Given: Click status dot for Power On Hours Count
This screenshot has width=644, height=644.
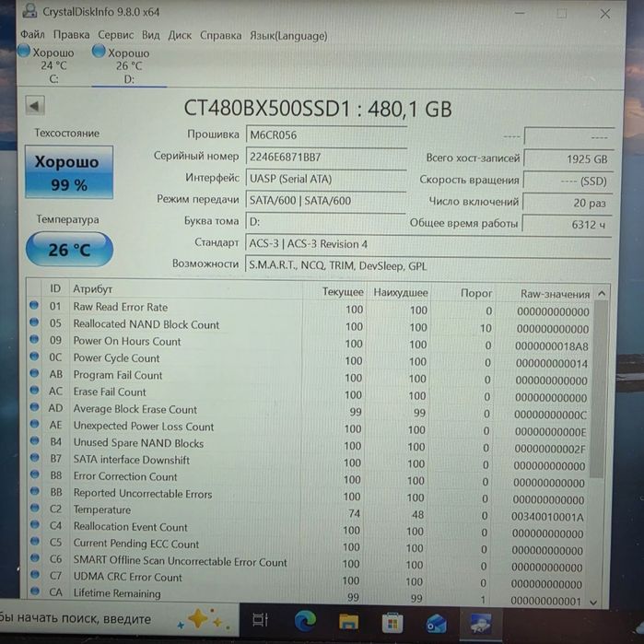Looking at the screenshot, I should 34,339.
